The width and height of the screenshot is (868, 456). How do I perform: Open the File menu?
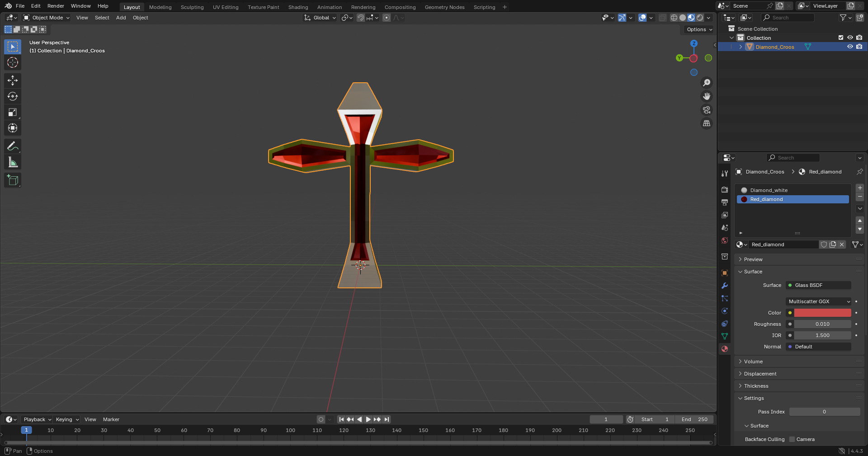click(x=20, y=6)
